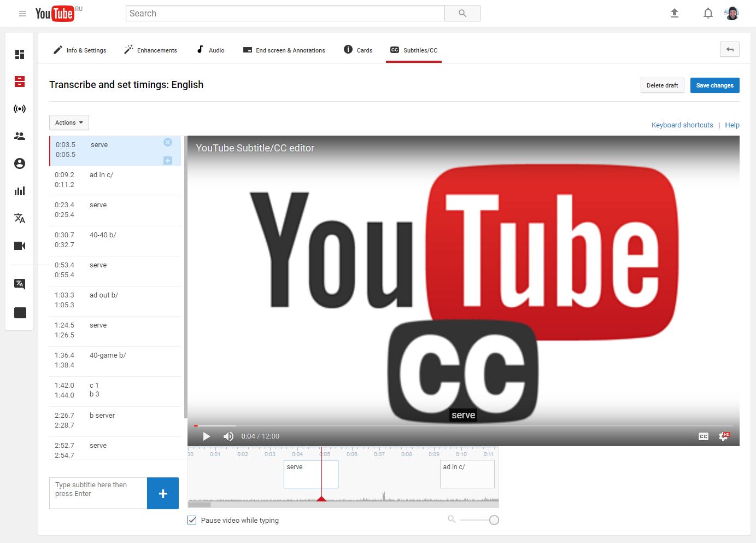Image resolution: width=756 pixels, height=543 pixels.
Task: Click the audio waveform track
Action: coord(343,497)
